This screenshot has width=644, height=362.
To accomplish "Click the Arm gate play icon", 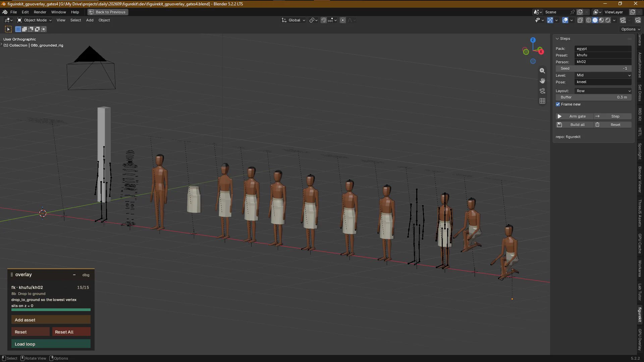I will tap(559, 116).
